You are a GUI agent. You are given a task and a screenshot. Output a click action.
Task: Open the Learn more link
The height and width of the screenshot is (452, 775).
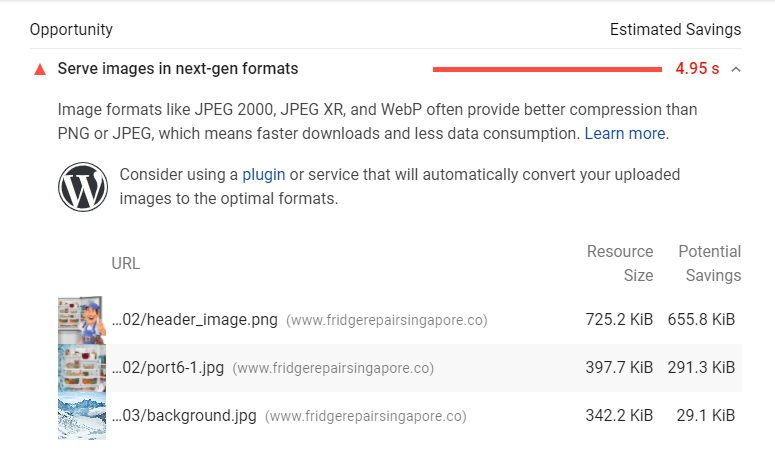[625, 133]
